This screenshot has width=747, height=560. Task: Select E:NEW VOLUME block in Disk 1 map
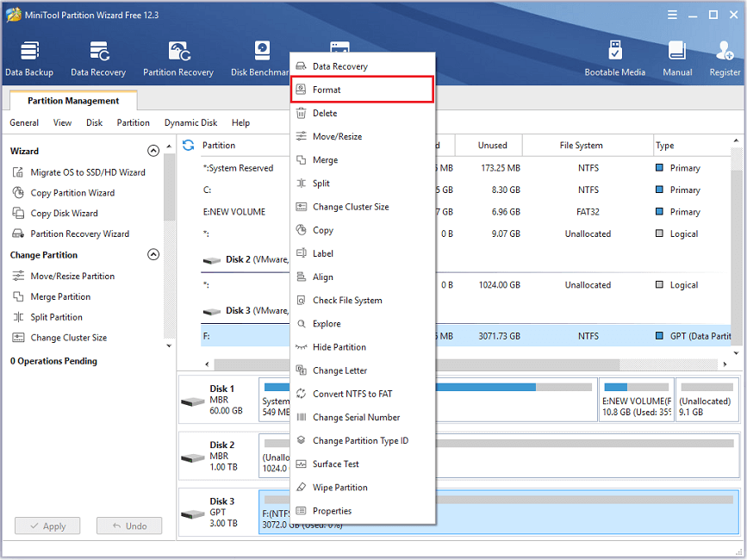[637, 400]
